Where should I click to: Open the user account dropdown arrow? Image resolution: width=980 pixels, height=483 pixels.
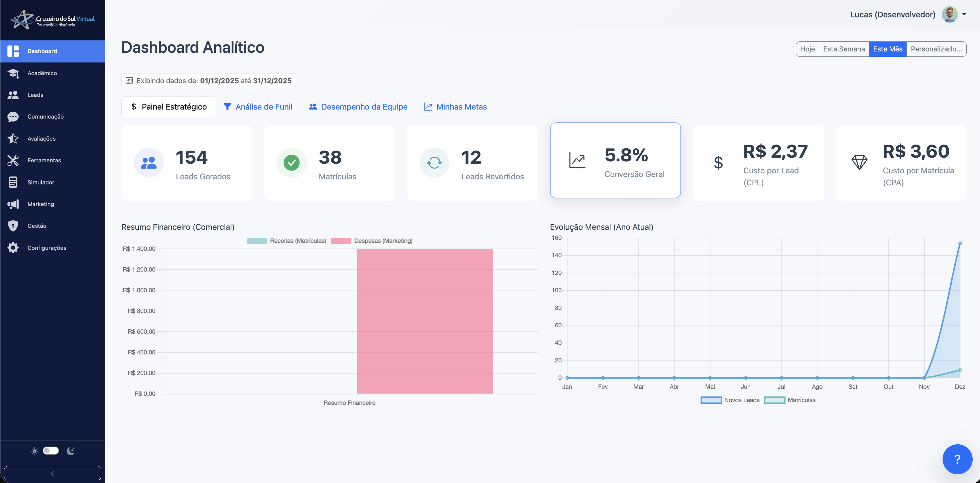click(965, 14)
